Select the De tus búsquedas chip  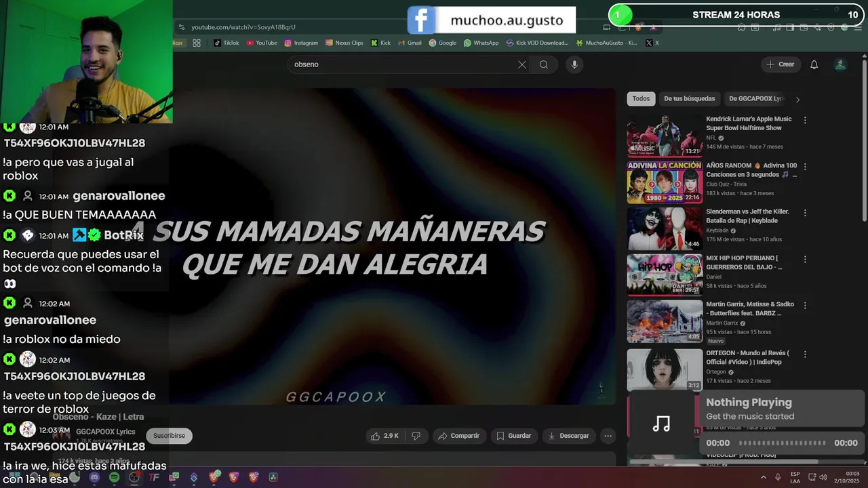[x=689, y=99]
